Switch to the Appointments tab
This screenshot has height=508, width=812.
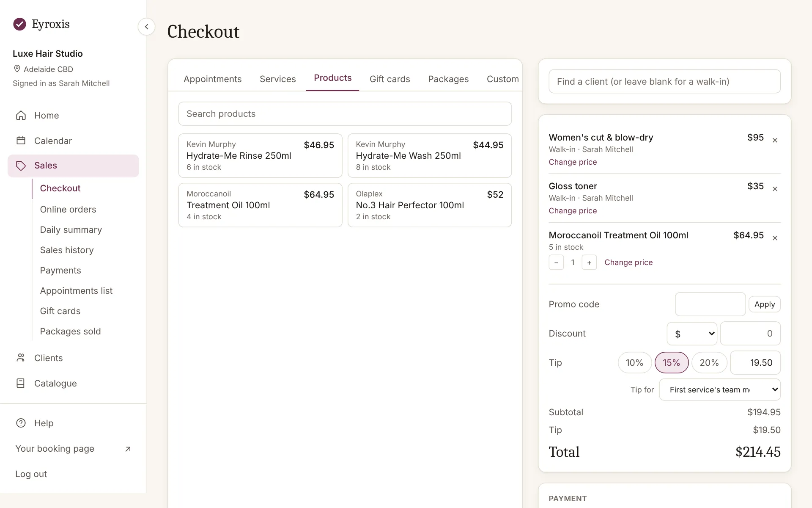[212, 79]
